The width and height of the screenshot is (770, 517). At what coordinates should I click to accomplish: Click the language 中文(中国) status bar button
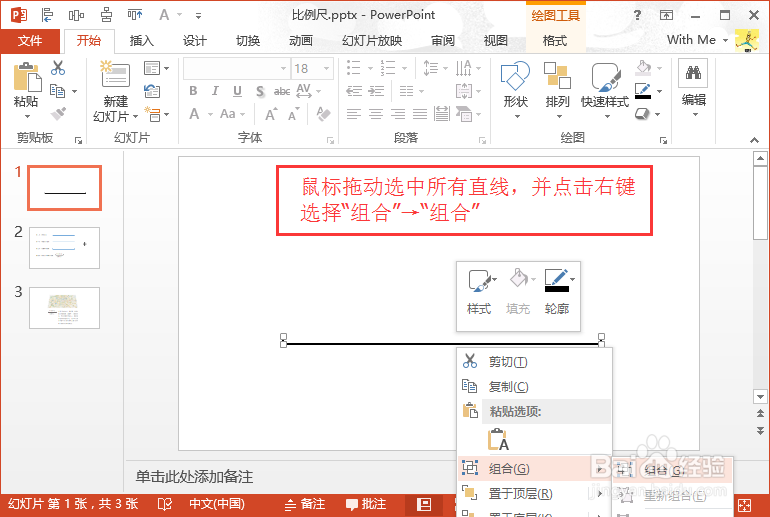click(x=217, y=504)
